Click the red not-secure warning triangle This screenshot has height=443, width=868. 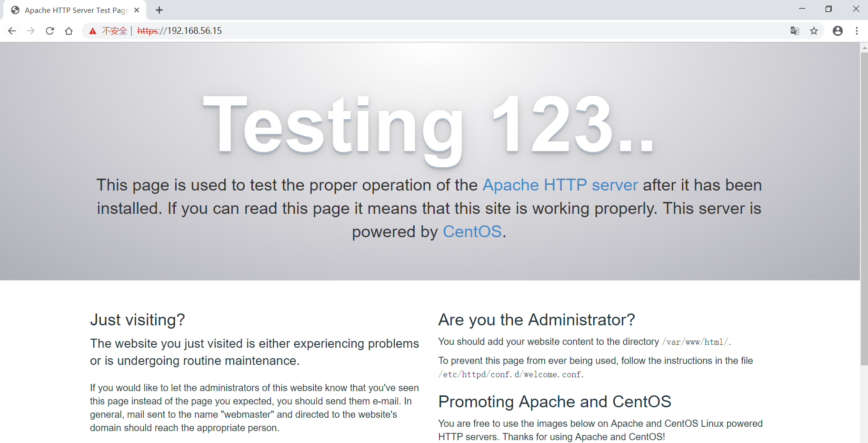point(93,31)
